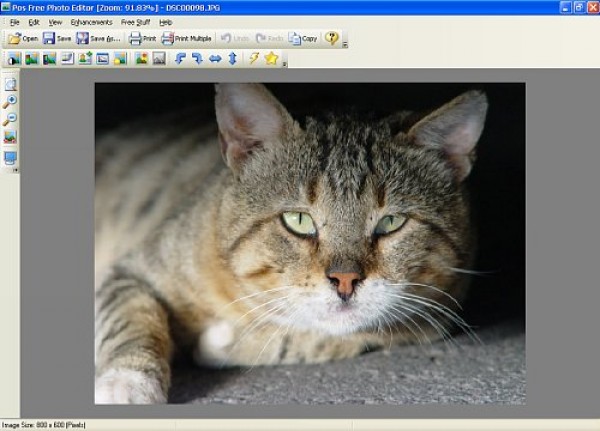The height and width of the screenshot is (431, 600).
Task: Click the zoom-to-fit page magnifier icon
Action: tap(10, 85)
